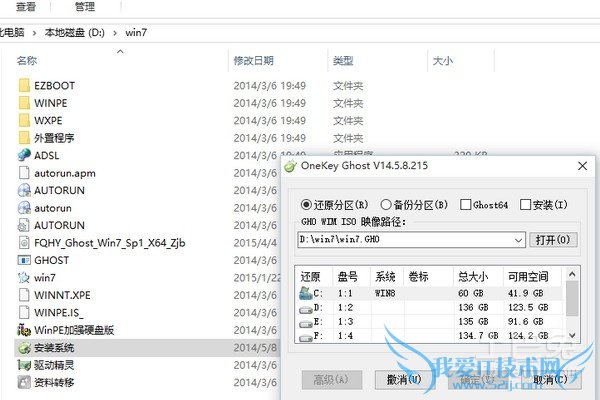Click the 123.5 GB free space value
This screenshot has width=600, height=400.
(528, 308)
